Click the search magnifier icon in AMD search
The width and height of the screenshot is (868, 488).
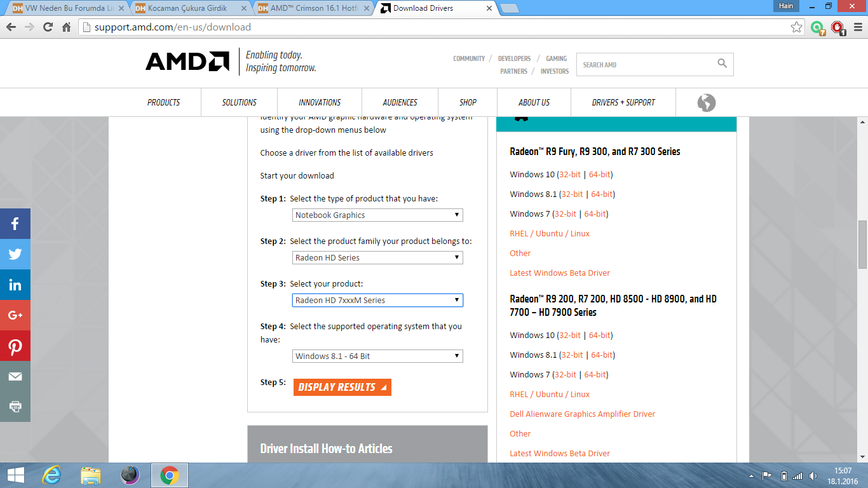tap(722, 64)
